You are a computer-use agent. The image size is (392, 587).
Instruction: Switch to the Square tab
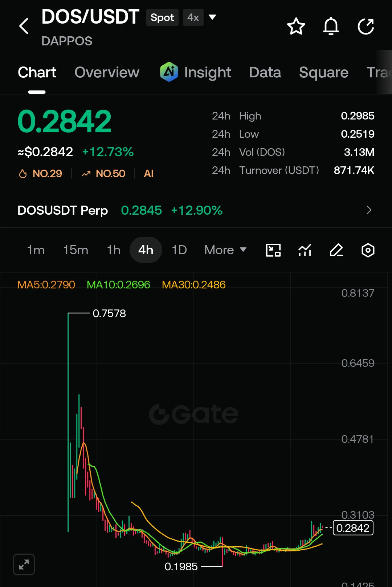323,72
